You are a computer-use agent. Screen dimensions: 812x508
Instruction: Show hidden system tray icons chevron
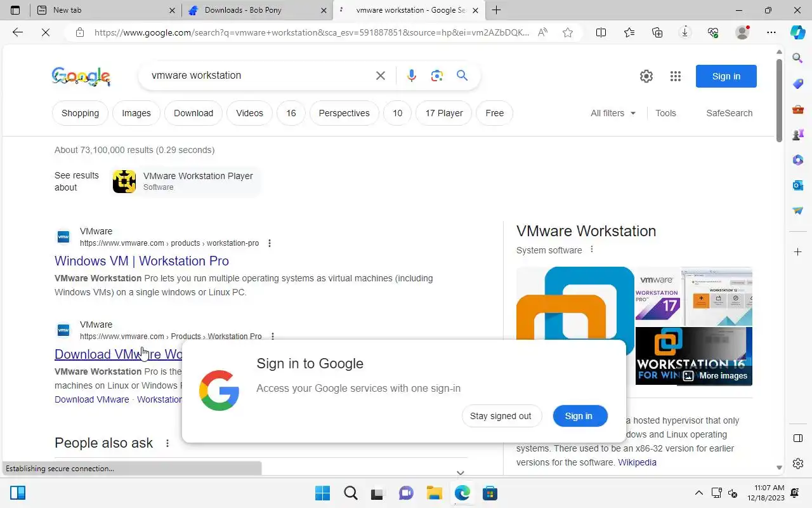(x=699, y=493)
